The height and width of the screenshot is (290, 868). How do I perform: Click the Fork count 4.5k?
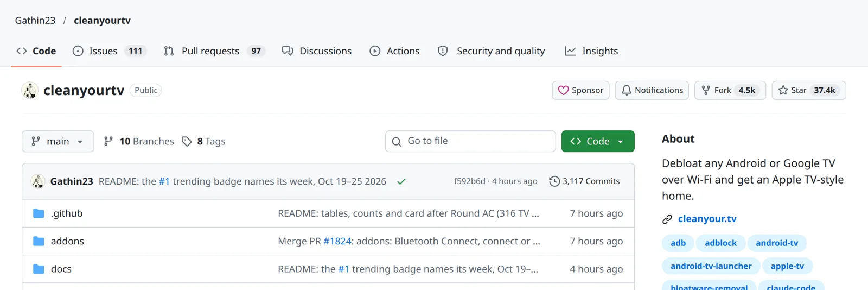(x=747, y=90)
